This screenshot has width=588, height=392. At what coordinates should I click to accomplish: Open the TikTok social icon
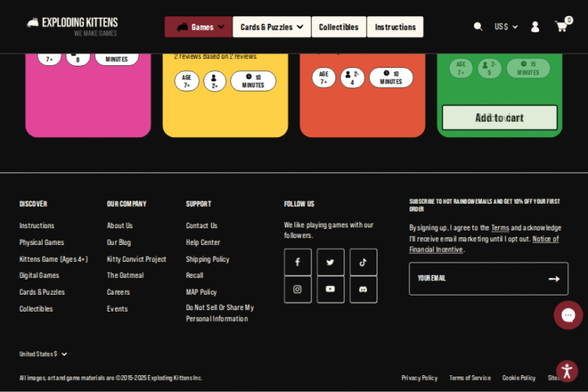pos(364,262)
